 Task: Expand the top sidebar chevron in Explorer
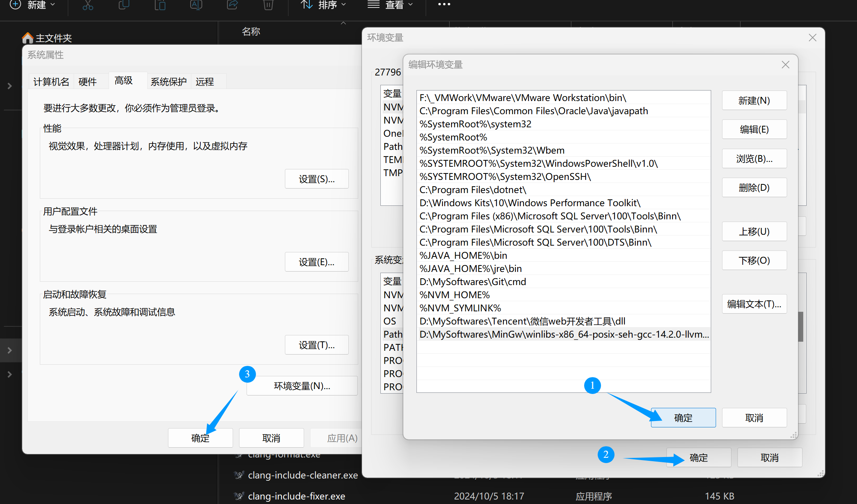pyautogui.click(x=10, y=86)
